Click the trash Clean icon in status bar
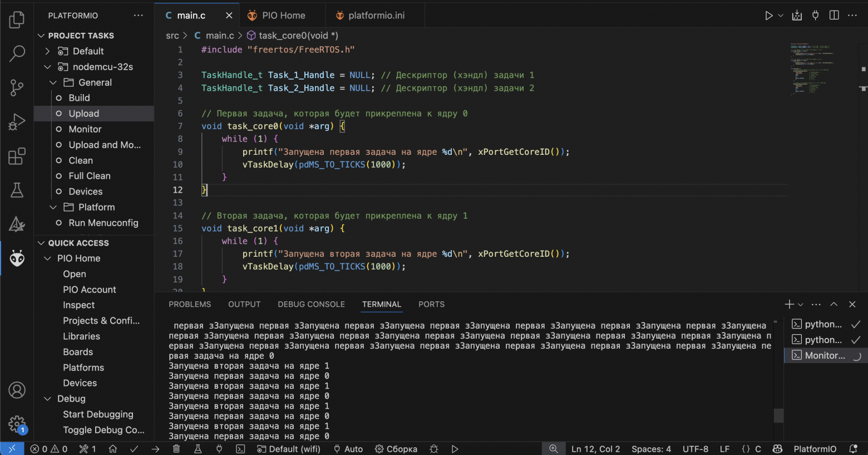The width and height of the screenshot is (868, 455). click(176, 449)
